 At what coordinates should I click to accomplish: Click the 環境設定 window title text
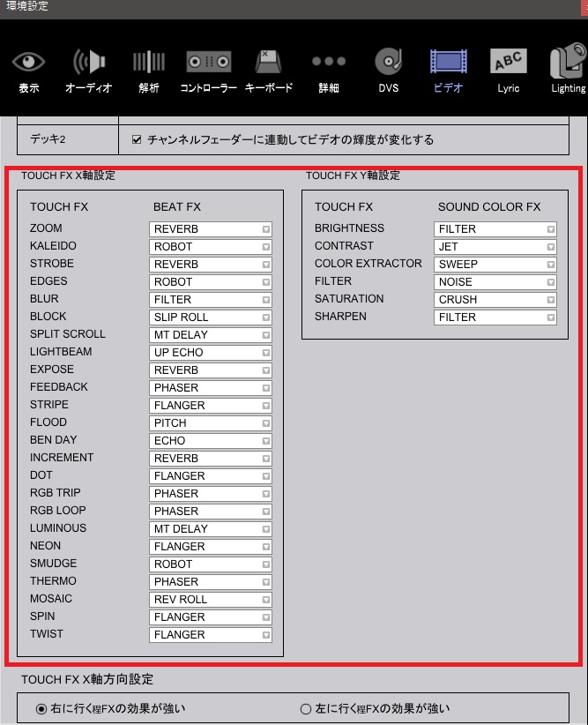26,6
